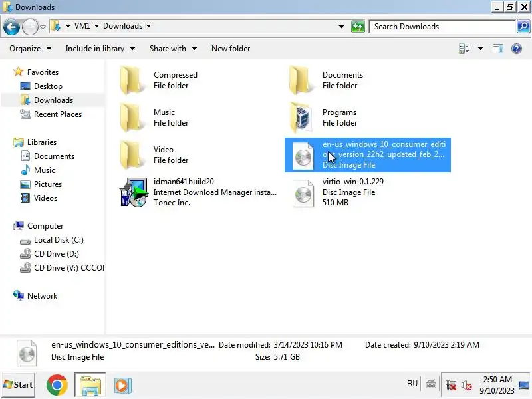Toggle the preview pane button

click(x=498, y=49)
